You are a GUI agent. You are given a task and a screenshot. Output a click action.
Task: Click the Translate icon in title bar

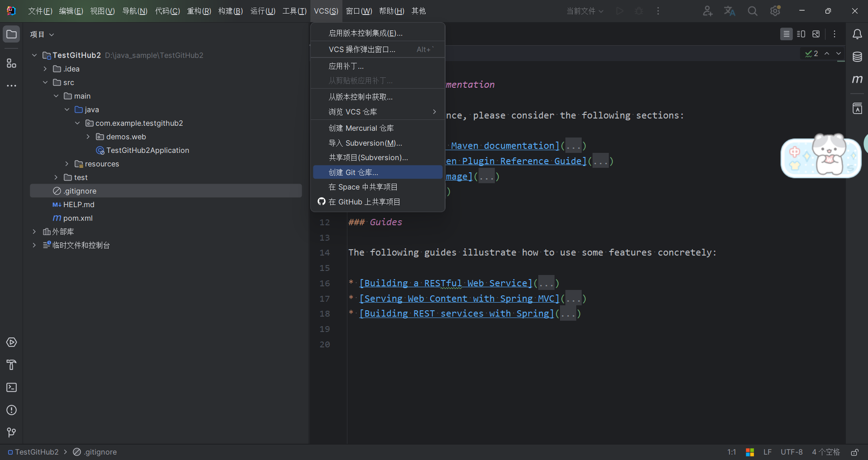[x=730, y=11]
